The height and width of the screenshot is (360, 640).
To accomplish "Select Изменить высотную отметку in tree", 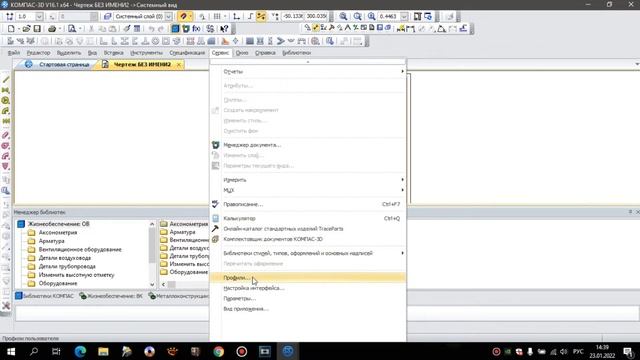I will (x=76, y=275).
